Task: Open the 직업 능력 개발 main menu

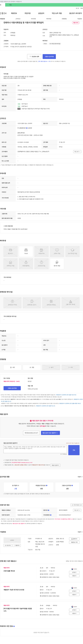Action: click(57, 13)
